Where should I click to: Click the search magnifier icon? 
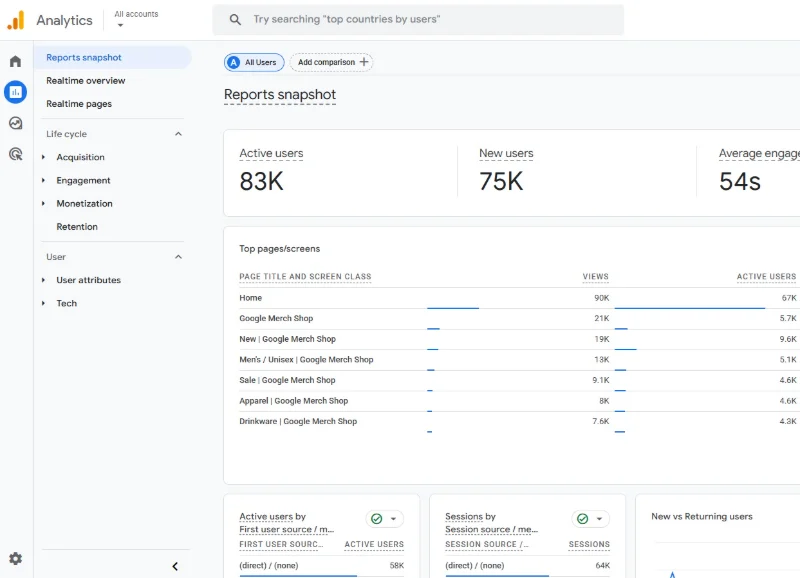[x=235, y=20]
